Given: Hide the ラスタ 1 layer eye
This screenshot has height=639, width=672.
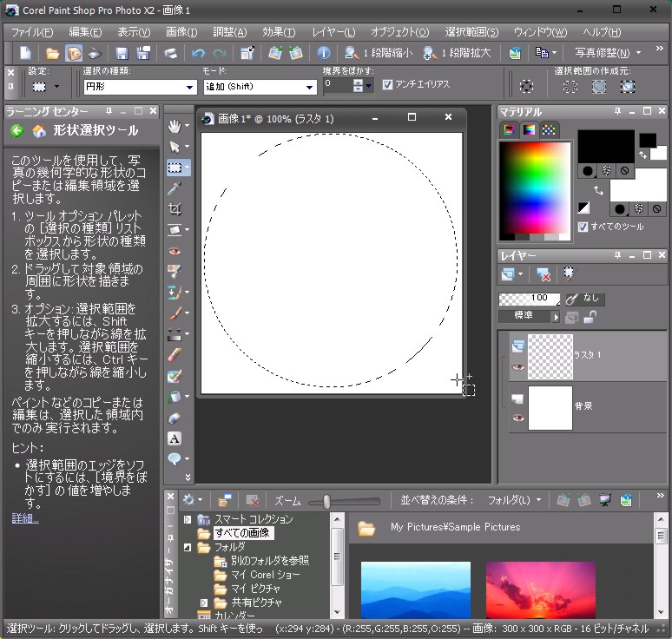Looking at the screenshot, I should point(518,367).
